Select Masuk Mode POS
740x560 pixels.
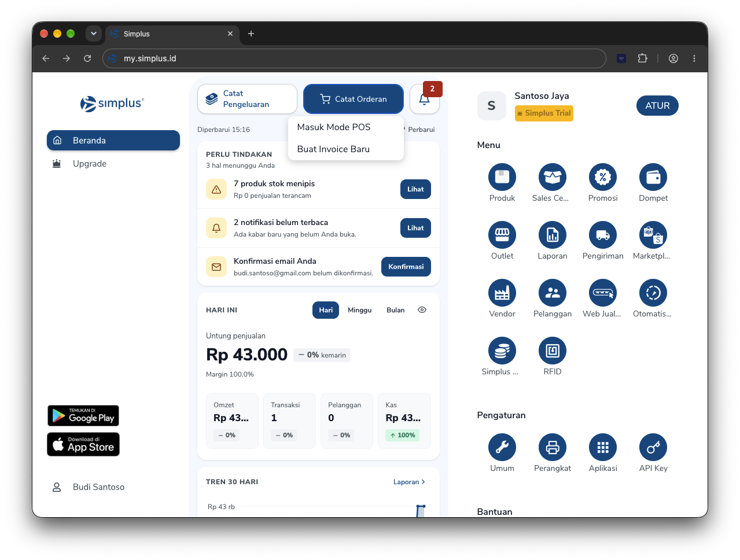pyautogui.click(x=345, y=127)
